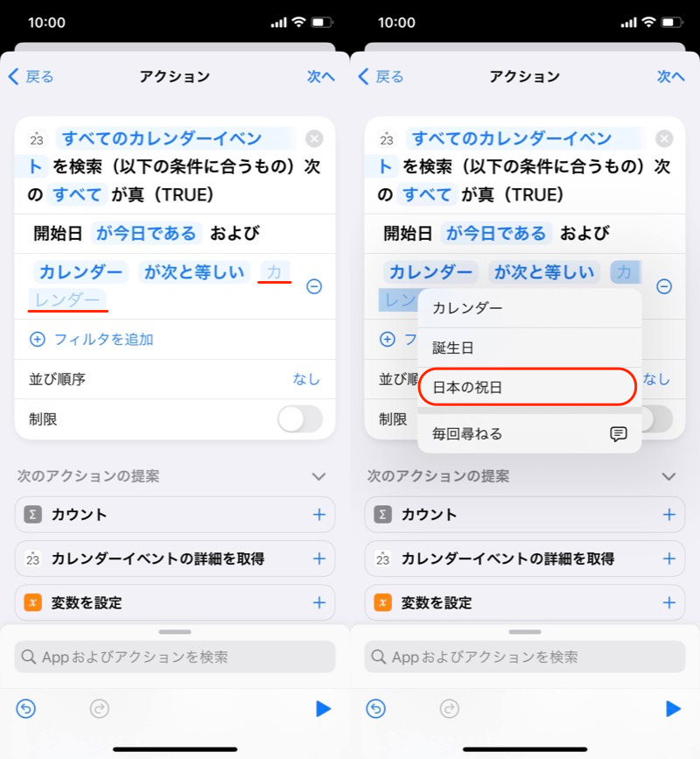Select 日本の祝日 from the popup menu
700x759 pixels.
click(529, 387)
